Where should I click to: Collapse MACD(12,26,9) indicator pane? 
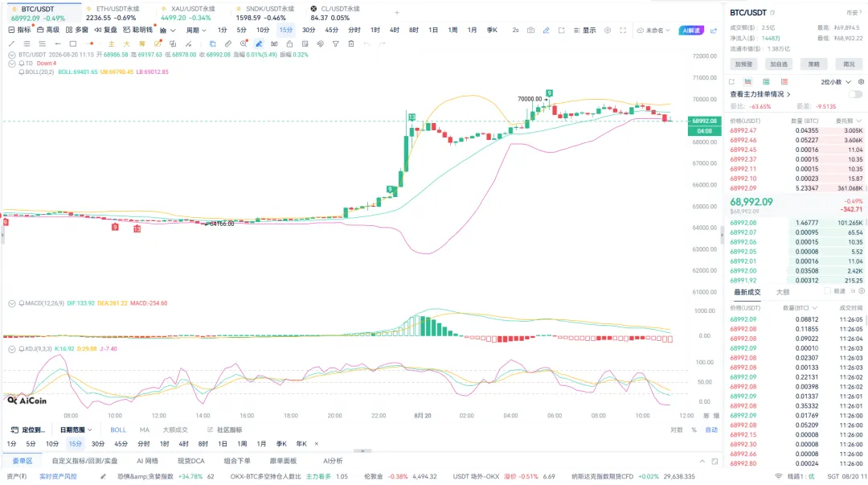point(11,303)
